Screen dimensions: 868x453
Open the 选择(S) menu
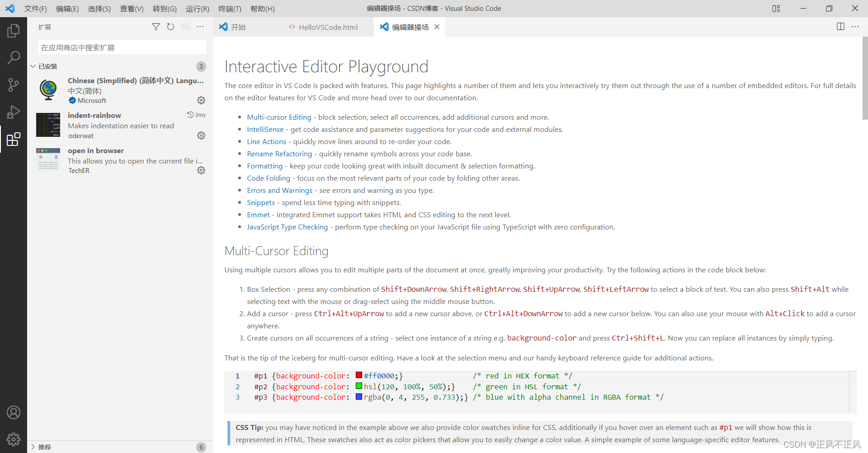99,9
